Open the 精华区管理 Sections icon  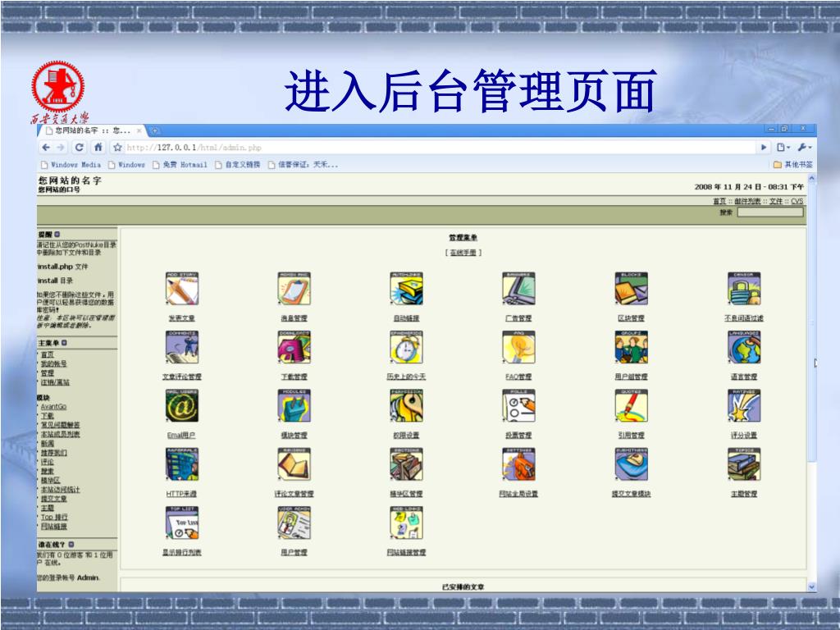[406, 464]
